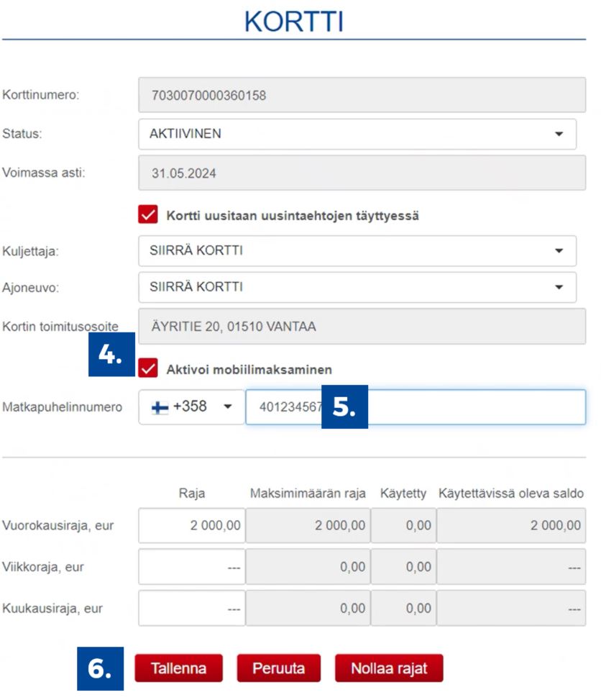This screenshot has width=601, height=700.
Task: Open the Kuljettaja dropdown
Action: coord(357,251)
